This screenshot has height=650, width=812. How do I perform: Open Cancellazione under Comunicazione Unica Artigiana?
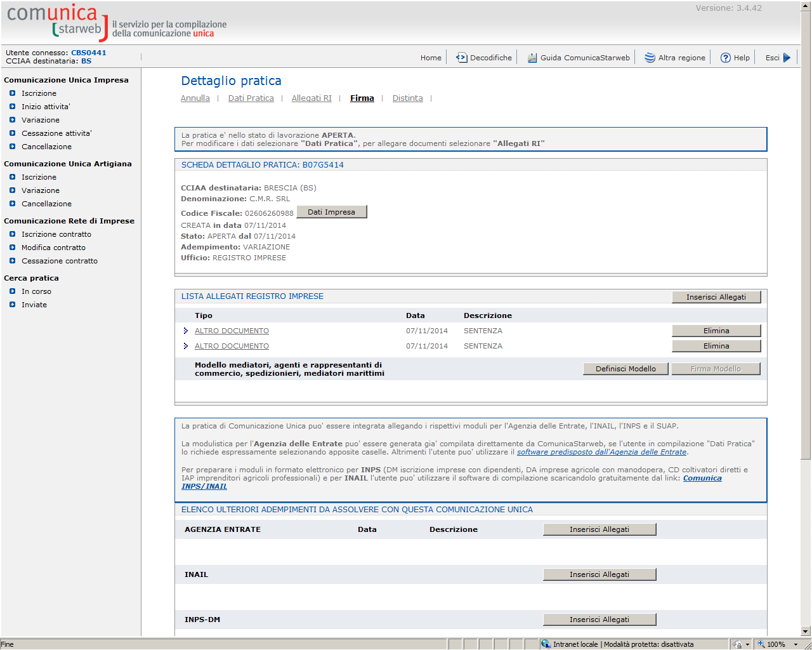click(x=46, y=204)
